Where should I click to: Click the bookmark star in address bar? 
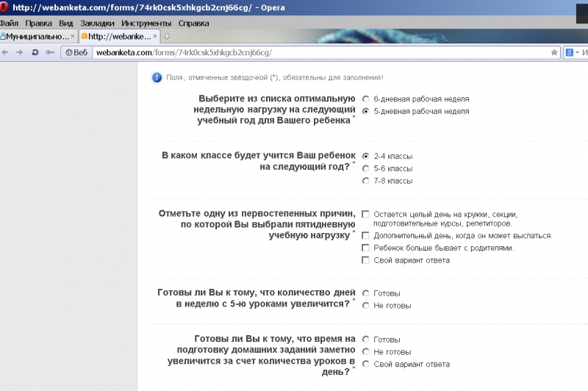point(554,52)
